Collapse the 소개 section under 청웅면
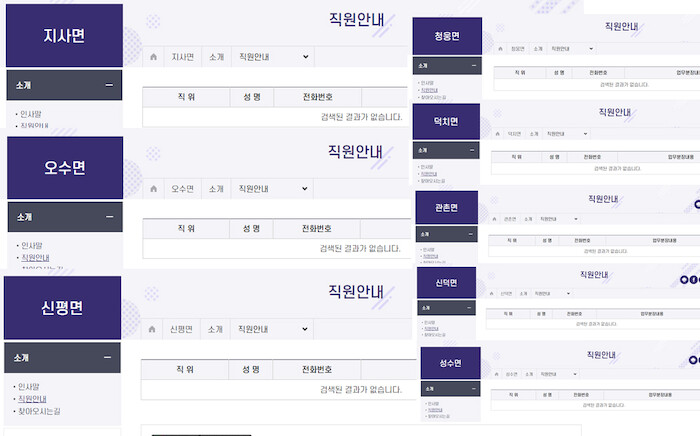 472,66
